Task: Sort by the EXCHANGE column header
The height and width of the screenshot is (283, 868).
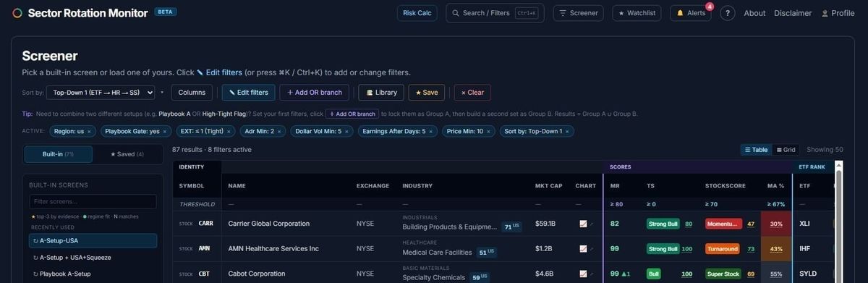Action: click(x=373, y=186)
